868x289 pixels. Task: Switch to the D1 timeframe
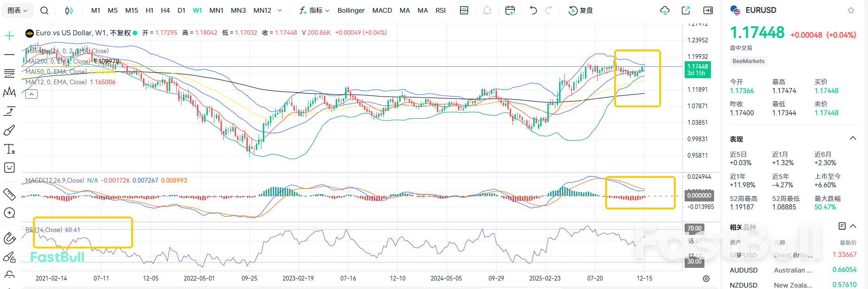[181, 10]
